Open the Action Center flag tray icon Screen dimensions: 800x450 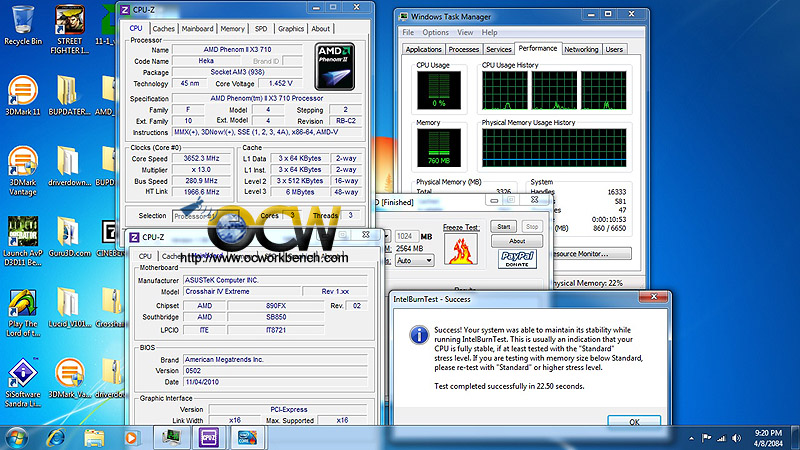click(707, 438)
